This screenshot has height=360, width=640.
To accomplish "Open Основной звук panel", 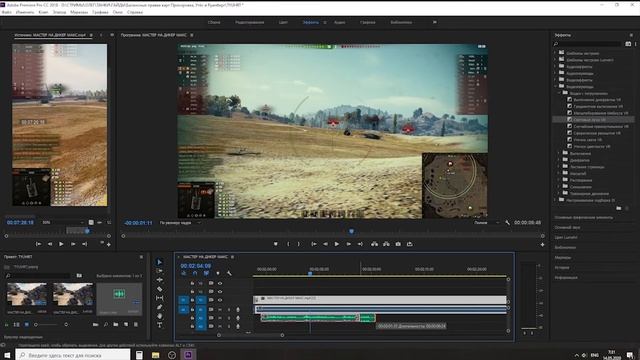I will [x=567, y=227].
